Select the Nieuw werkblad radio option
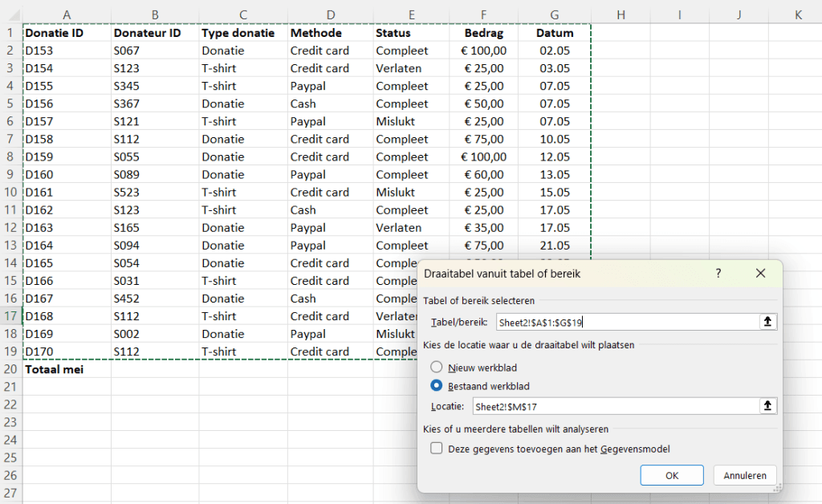This screenshot has width=822, height=504. coord(437,368)
